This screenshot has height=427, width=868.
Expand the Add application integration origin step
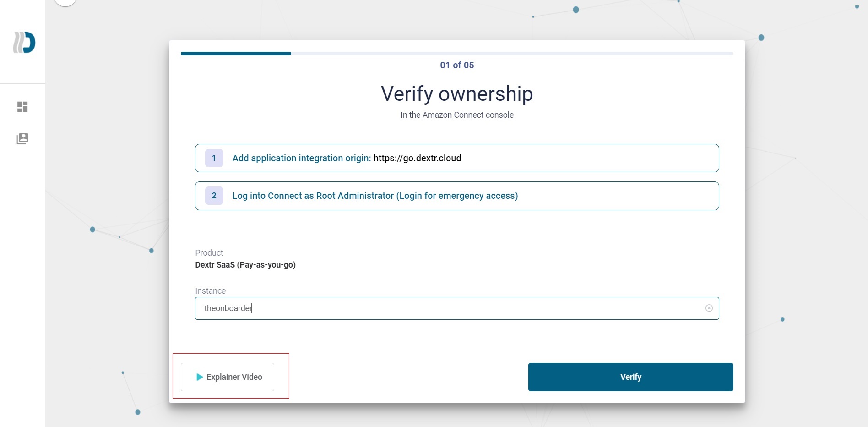click(x=457, y=158)
